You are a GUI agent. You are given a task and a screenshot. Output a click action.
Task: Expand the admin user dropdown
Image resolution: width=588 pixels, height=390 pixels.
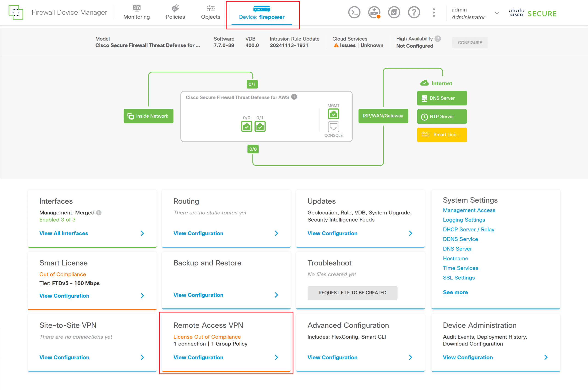497,13
